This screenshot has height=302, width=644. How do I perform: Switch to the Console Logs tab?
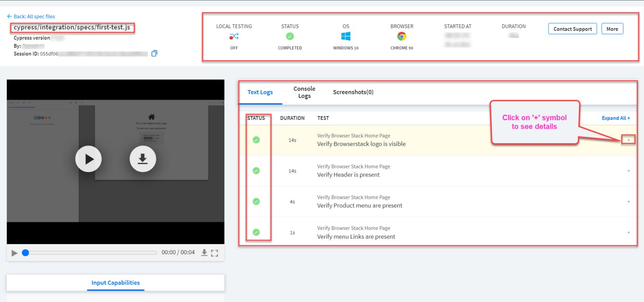304,92
